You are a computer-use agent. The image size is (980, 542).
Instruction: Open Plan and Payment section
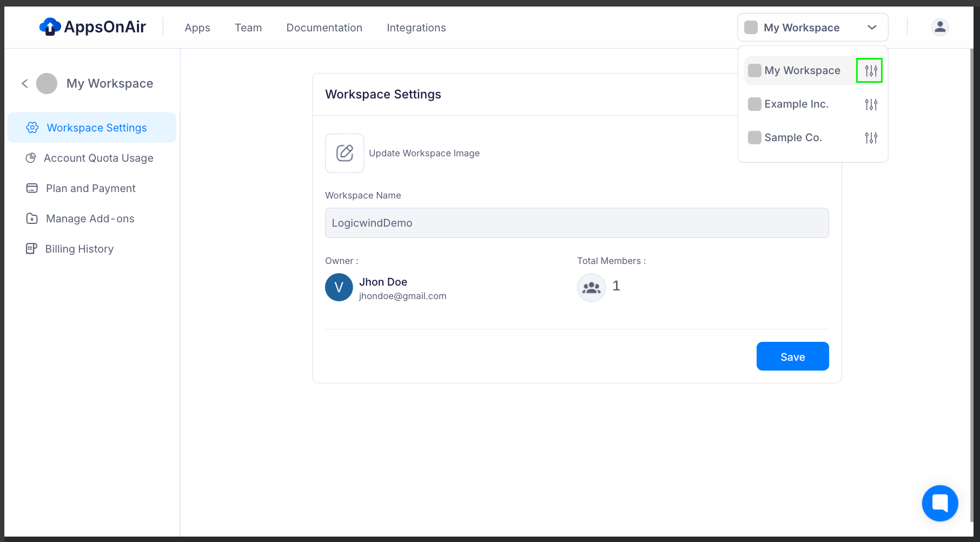[90, 188]
